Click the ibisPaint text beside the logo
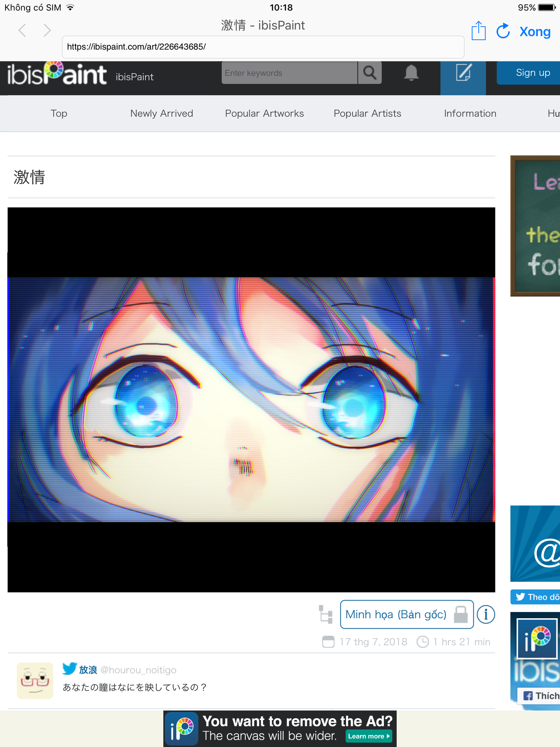The width and height of the screenshot is (560, 747). (x=135, y=77)
